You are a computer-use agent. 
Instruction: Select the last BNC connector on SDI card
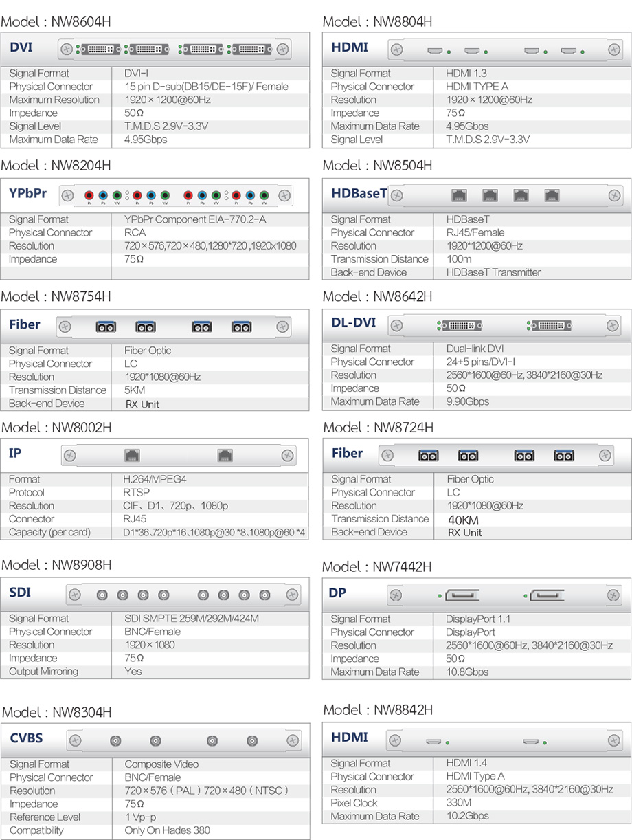pos(264,595)
